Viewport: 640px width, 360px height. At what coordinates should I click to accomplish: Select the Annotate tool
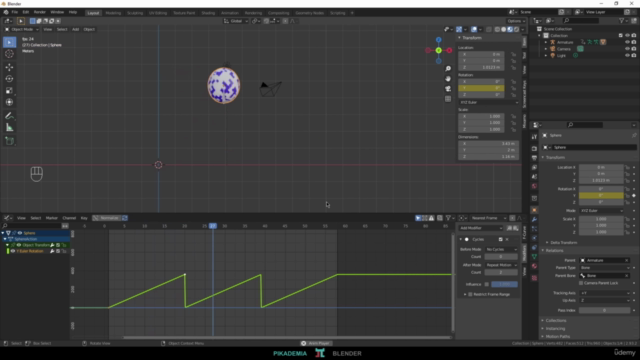[x=9, y=116]
